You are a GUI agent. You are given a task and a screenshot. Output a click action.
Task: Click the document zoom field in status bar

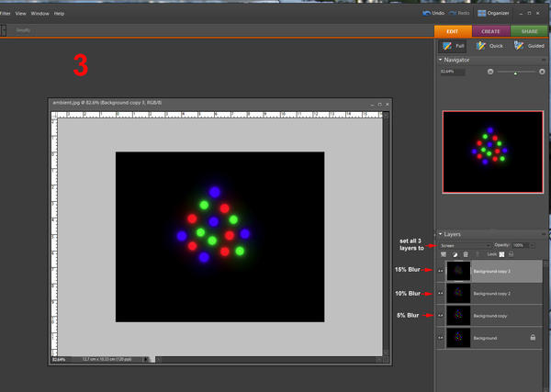(x=61, y=359)
